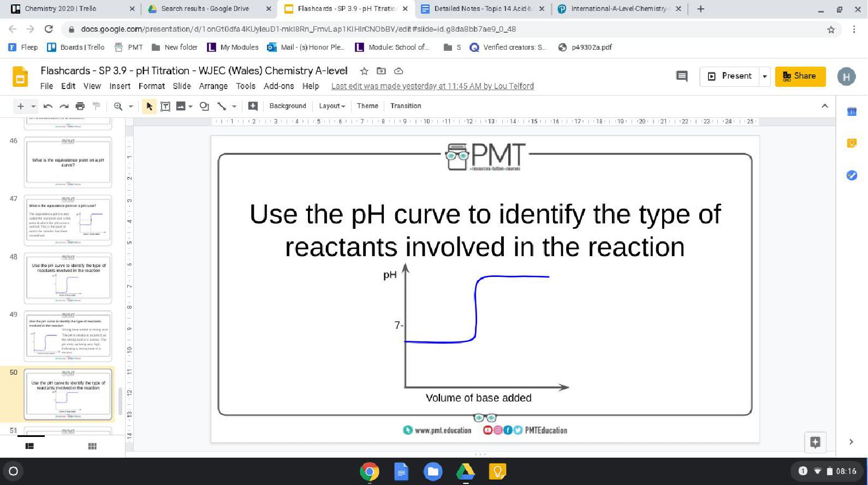
Task: Star the presentation title
Action: [x=364, y=71]
